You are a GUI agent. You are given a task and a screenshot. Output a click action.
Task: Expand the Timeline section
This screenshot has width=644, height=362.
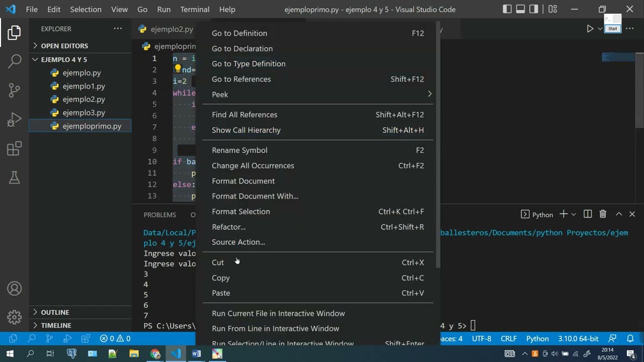(x=80, y=325)
